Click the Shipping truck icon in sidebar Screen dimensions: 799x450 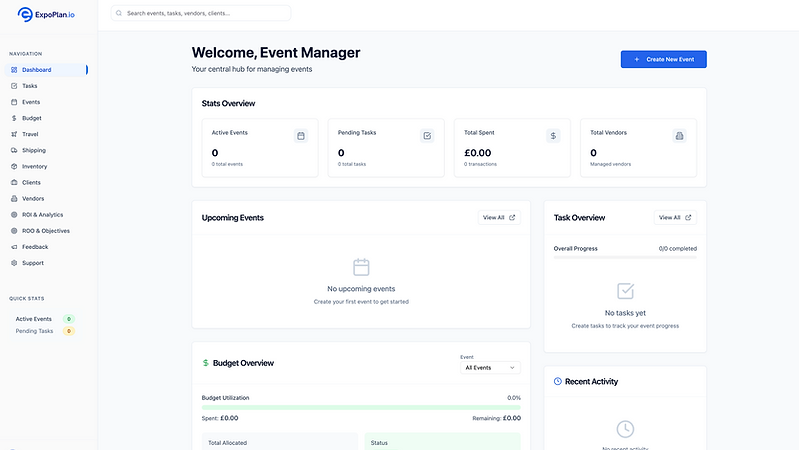(x=14, y=150)
